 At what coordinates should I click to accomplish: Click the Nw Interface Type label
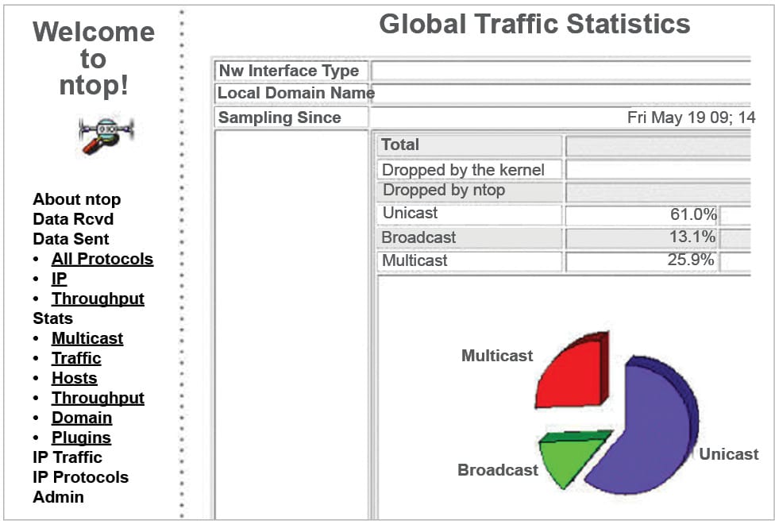289,71
